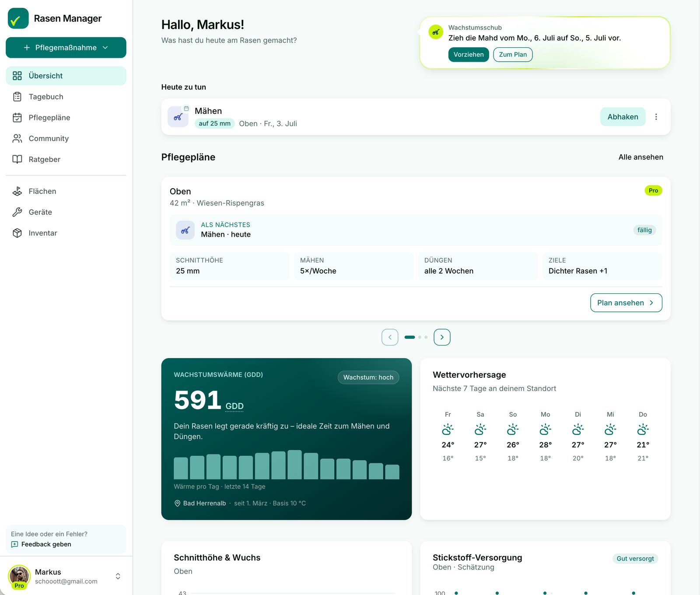Select the second carousel page dot
700x595 pixels.
[420, 337]
